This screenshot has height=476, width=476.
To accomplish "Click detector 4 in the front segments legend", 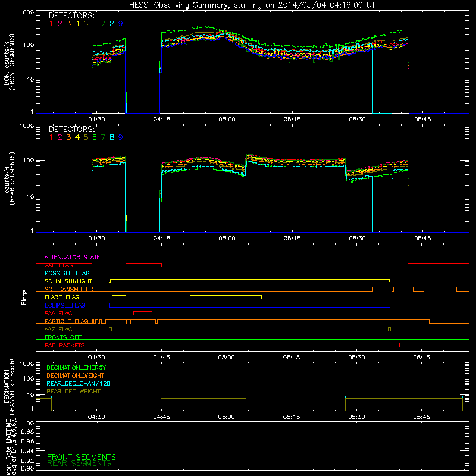I will coord(77,24).
